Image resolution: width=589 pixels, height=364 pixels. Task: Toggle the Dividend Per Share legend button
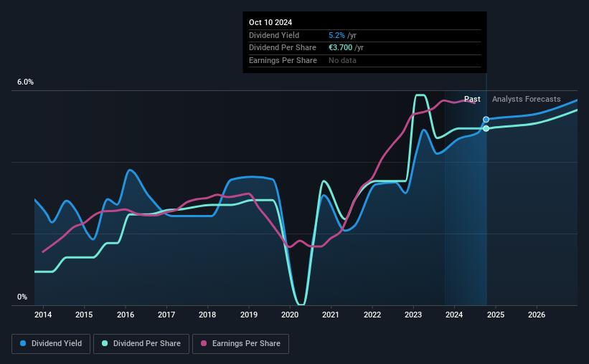pyautogui.click(x=141, y=344)
